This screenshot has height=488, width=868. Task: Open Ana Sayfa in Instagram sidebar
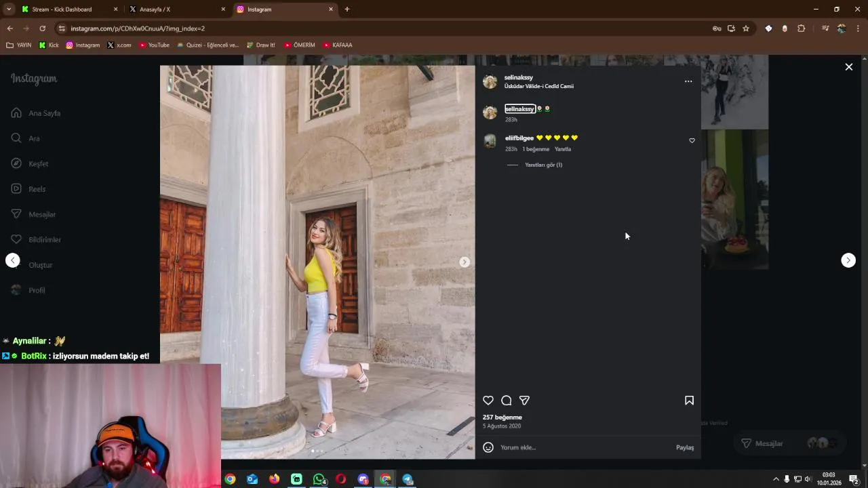36,113
